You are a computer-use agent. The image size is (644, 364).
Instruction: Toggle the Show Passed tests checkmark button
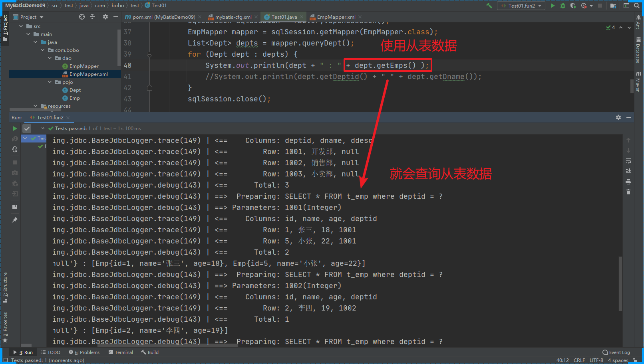pos(27,129)
